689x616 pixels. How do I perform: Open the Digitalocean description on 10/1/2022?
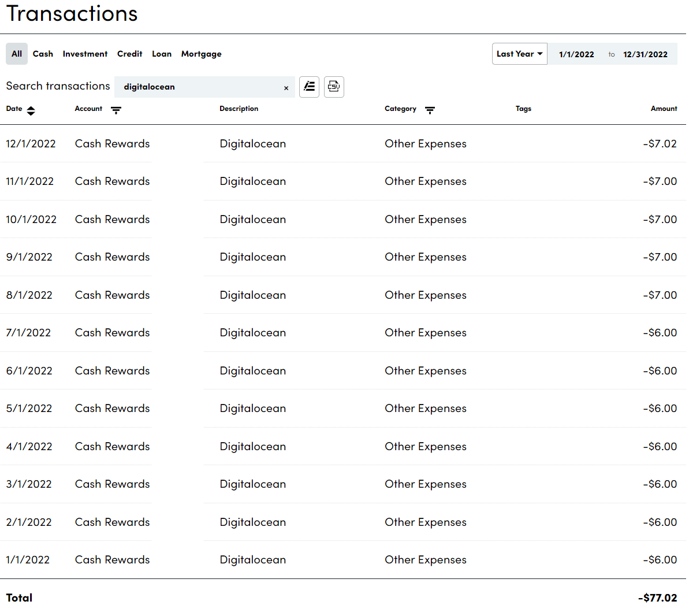252,220
